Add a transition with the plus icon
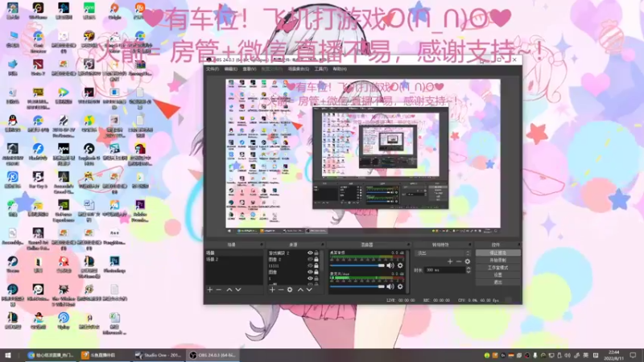The width and height of the screenshot is (644, 362). pos(450,261)
